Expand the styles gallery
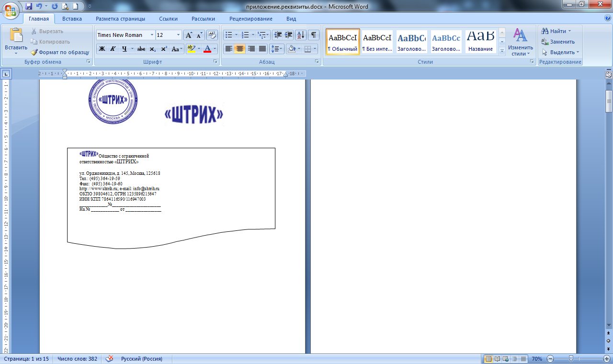This screenshot has width=613, height=364. 502,50
